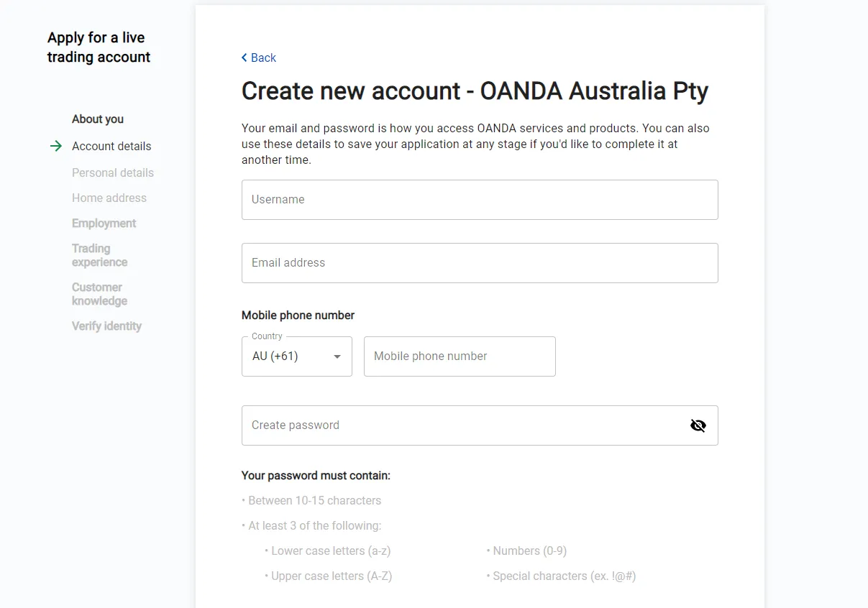Select the Mobile phone number input
Screen dimensions: 868x608
point(460,356)
